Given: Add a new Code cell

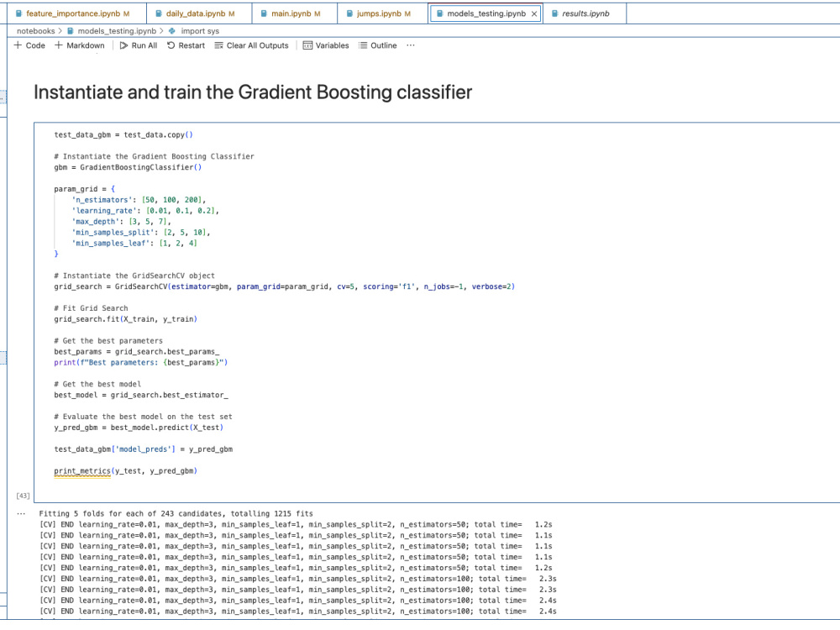Looking at the screenshot, I should (29, 45).
